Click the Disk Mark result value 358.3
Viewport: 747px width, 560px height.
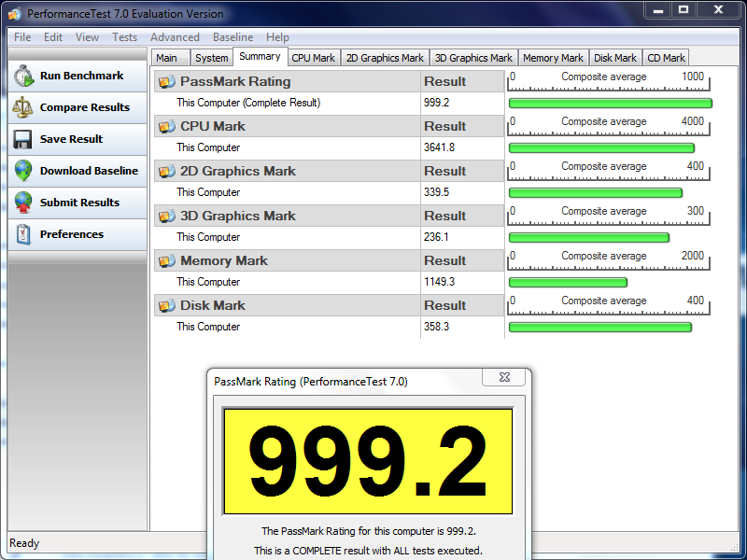pyautogui.click(x=436, y=327)
